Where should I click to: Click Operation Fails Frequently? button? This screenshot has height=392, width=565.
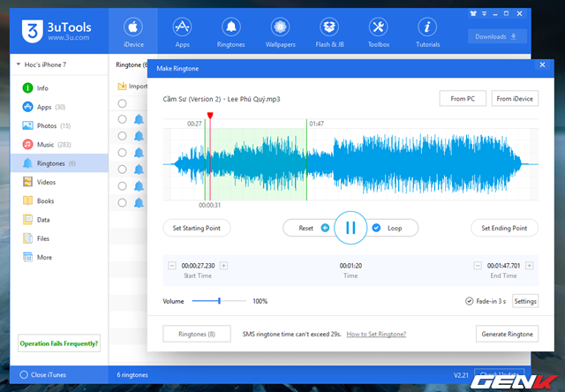pos(59,343)
